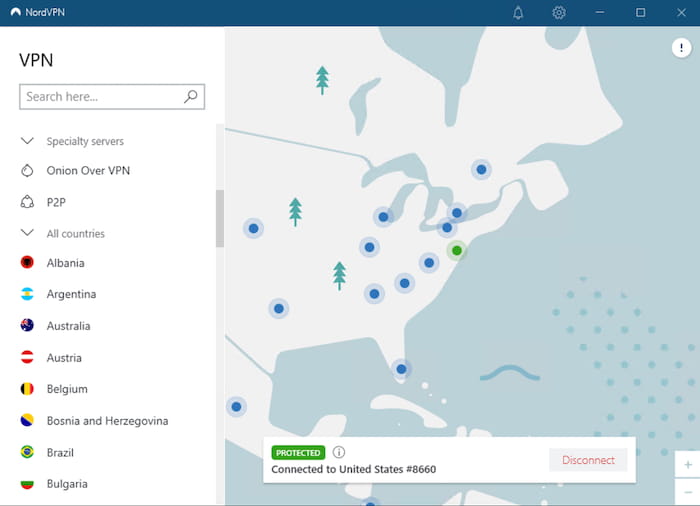Click the server list scrollbar thumb
The height and width of the screenshot is (506, 700).
(220, 218)
